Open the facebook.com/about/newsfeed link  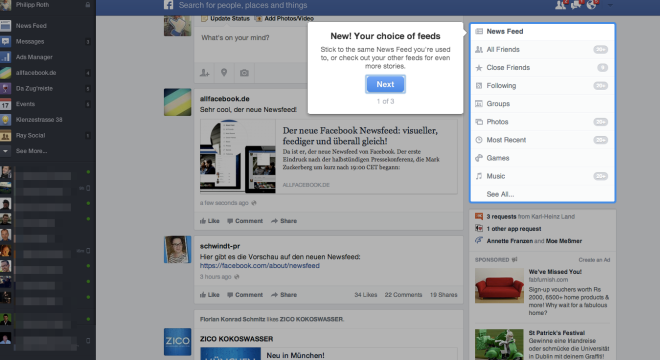click(x=260, y=266)
